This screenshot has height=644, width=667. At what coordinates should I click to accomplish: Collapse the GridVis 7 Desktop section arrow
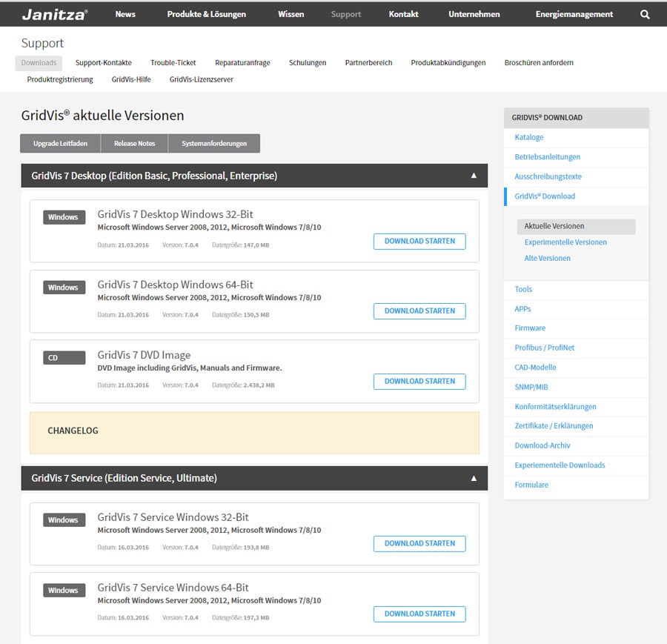tap(474, 175)
